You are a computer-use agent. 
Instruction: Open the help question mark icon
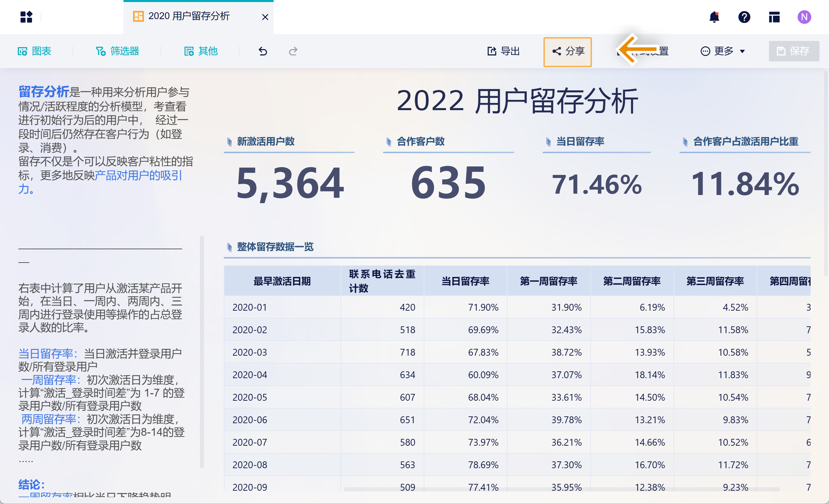coord(744,17)
